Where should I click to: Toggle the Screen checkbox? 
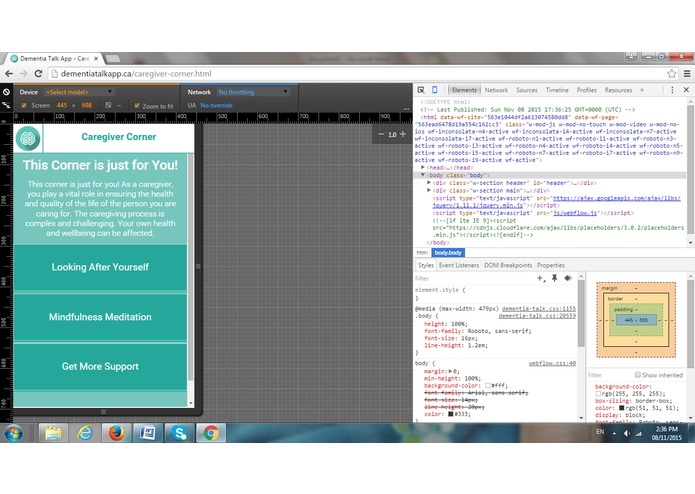point(24,105)
